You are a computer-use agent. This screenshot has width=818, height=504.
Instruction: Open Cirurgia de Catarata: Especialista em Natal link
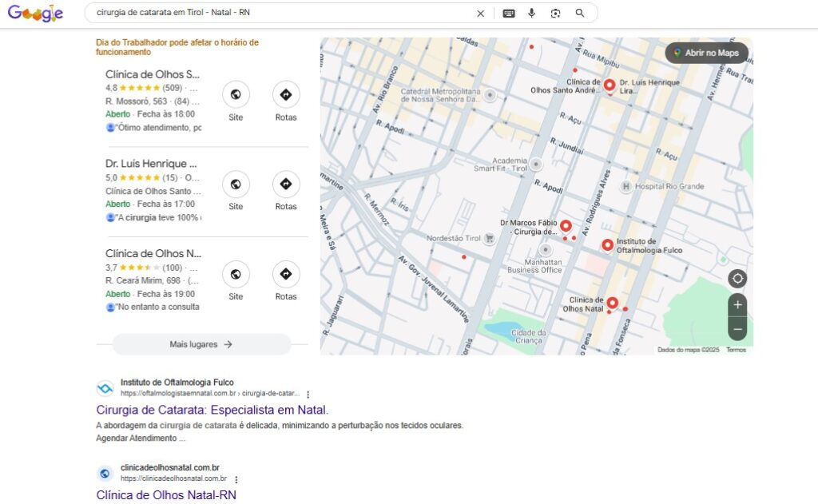(x=212, y=410)
